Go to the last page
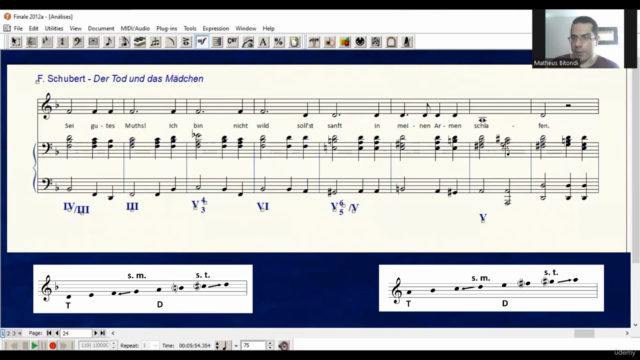640x360 pixels. (x=103, y=333)
